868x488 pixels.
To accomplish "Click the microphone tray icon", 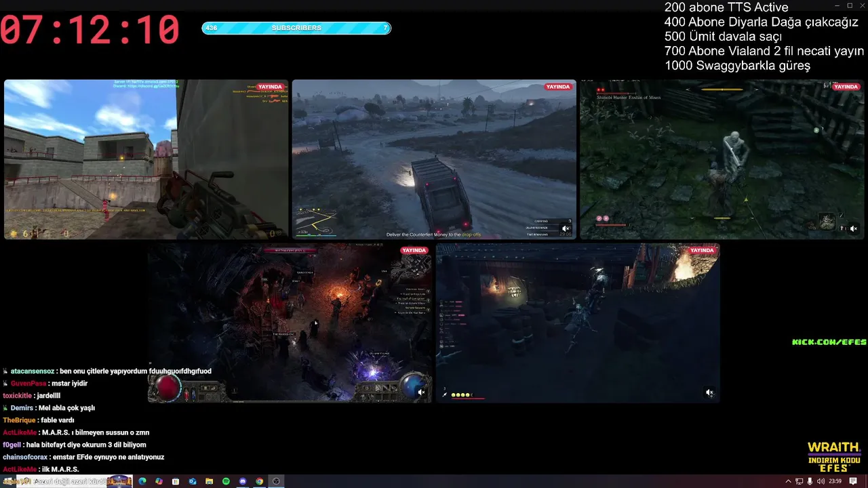I will pyautogui.click(x=810, y=481).
